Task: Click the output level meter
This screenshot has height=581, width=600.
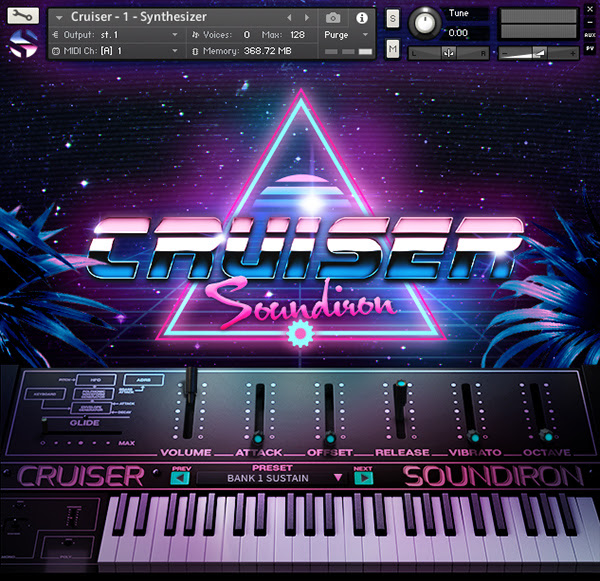Action: tap(538, 24)
